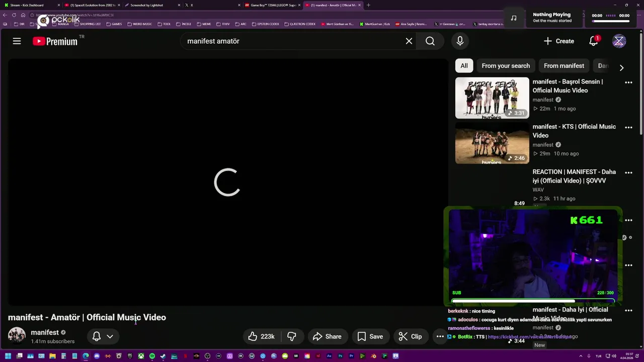Open the GAMES bookmarks folder
This screenshot has width=644, height=362.
point(114,24)
